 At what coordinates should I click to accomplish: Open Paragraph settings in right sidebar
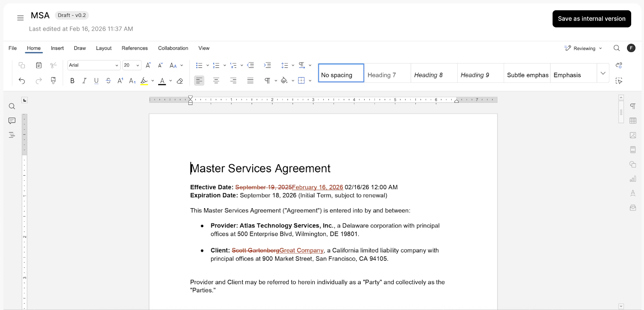633,106
